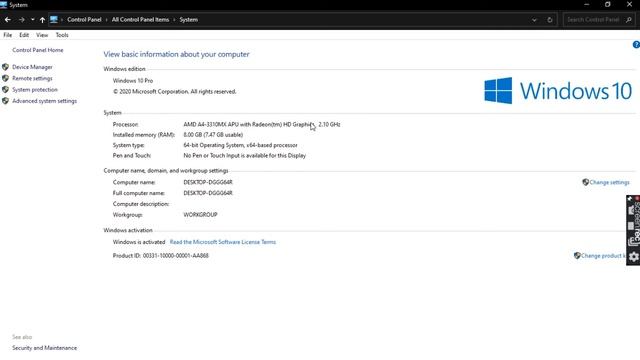Click the shield icon next to Change settings
Screen dimensions: 640x360
585,182
